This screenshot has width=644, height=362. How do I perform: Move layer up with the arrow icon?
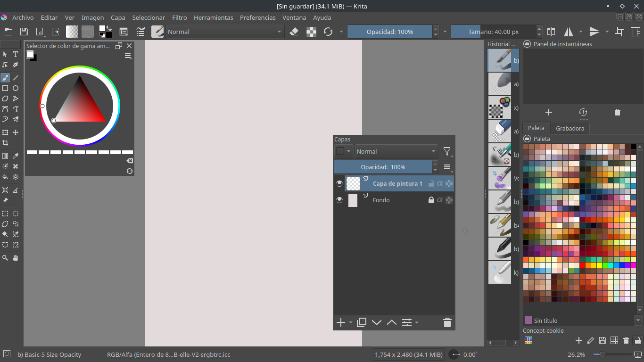pyautogui.click(x=392, y=322)
